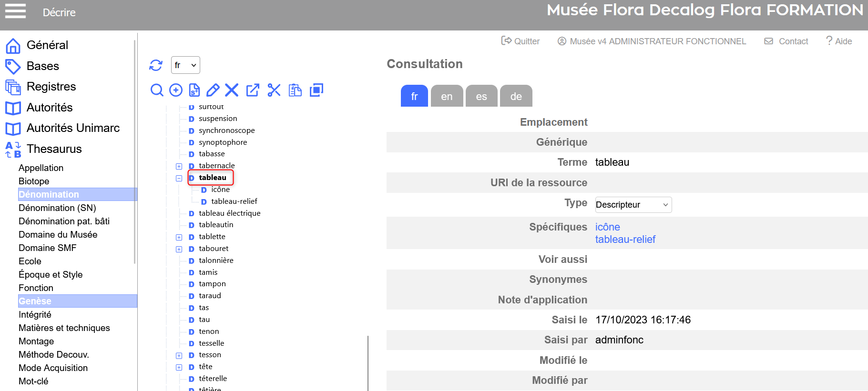The image size is (868, 391).
Task: Open the tableau-relief specific term link
Action: [625, 240]
